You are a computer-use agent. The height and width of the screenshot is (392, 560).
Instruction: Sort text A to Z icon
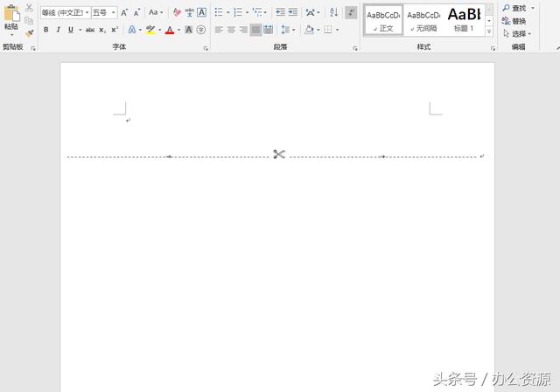coord(333,12)
